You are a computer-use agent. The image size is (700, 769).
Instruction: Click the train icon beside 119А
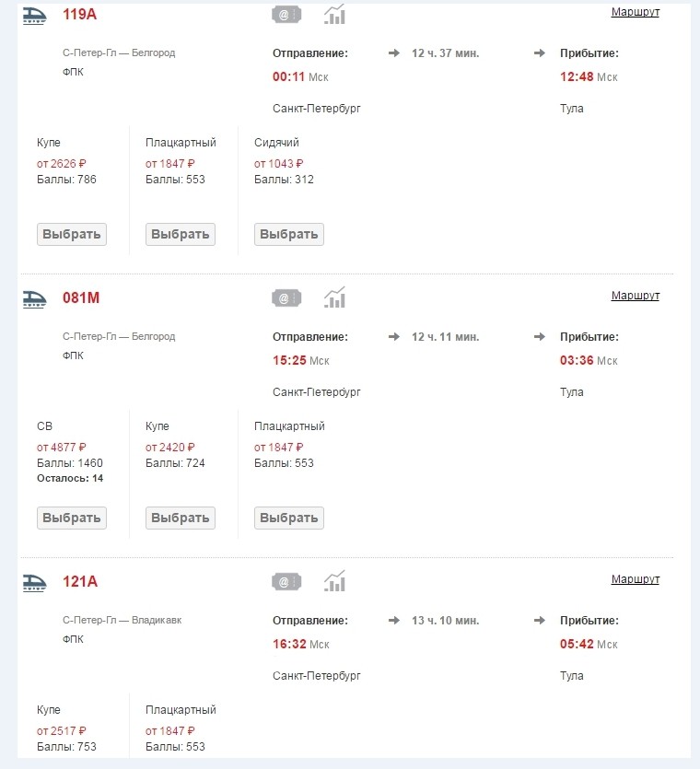tap(34, 16)
